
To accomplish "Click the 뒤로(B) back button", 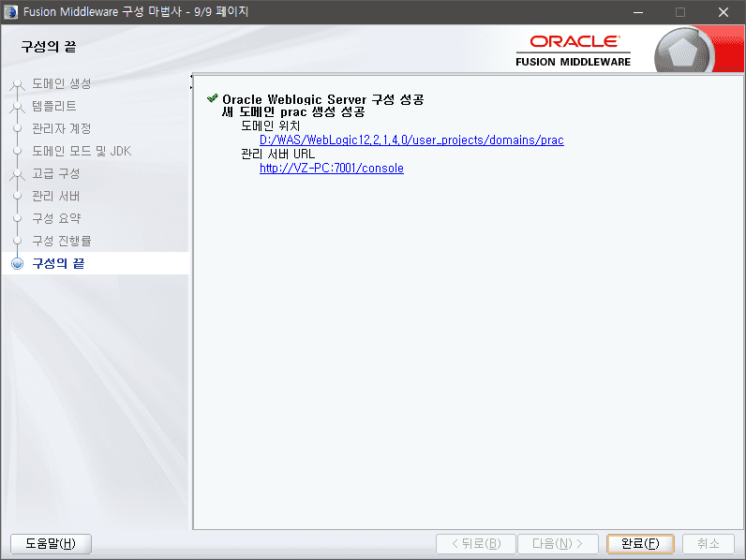I will 476,543.
